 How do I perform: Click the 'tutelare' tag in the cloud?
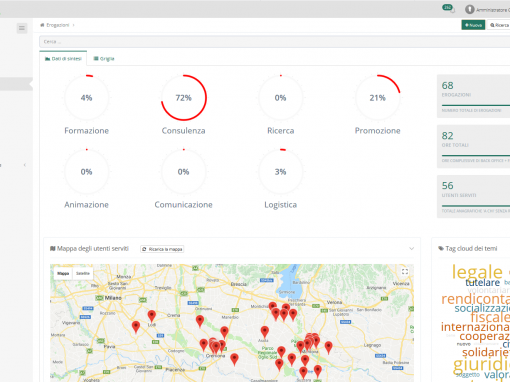[482, 283]
